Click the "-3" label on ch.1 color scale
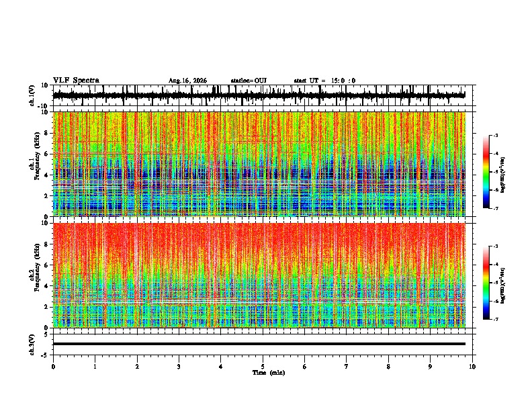This screenshot has height=411, width=532. (x=496, y=135)
